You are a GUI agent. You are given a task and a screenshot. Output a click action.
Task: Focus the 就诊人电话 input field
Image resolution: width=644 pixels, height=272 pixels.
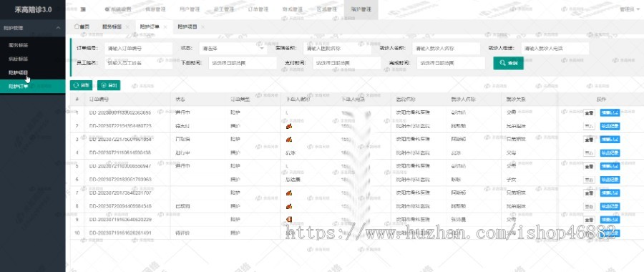pyautogui.click(x=555, y=48)
